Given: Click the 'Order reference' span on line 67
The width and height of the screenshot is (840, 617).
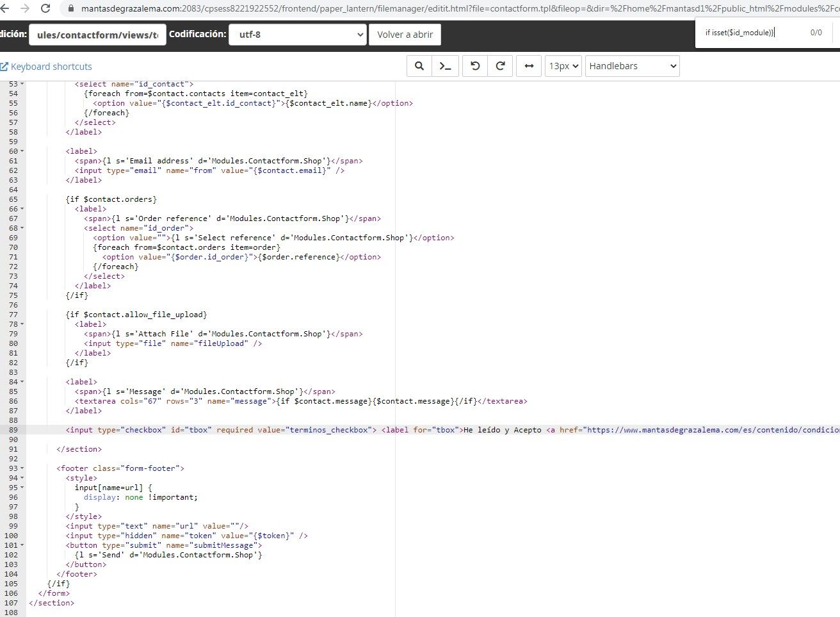Looking at the screenshot, I should [x=232, y=218].
